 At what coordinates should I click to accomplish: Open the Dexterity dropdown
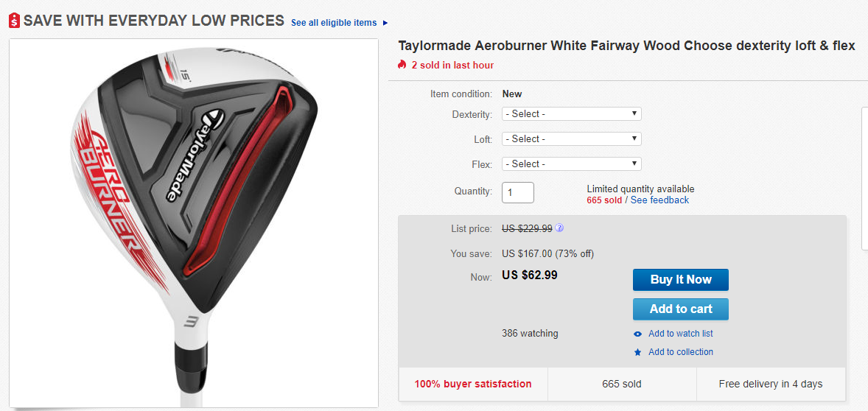pyautogui.click(x=571, y=114)
